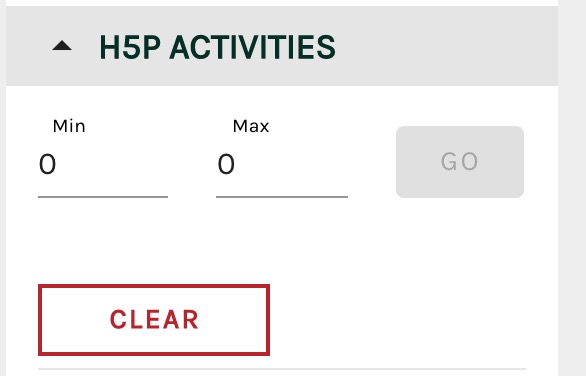The height and width of the screenshot is (376, 586).
Task: Click the 0 in the Max field
Action: [x=226, y=164]
